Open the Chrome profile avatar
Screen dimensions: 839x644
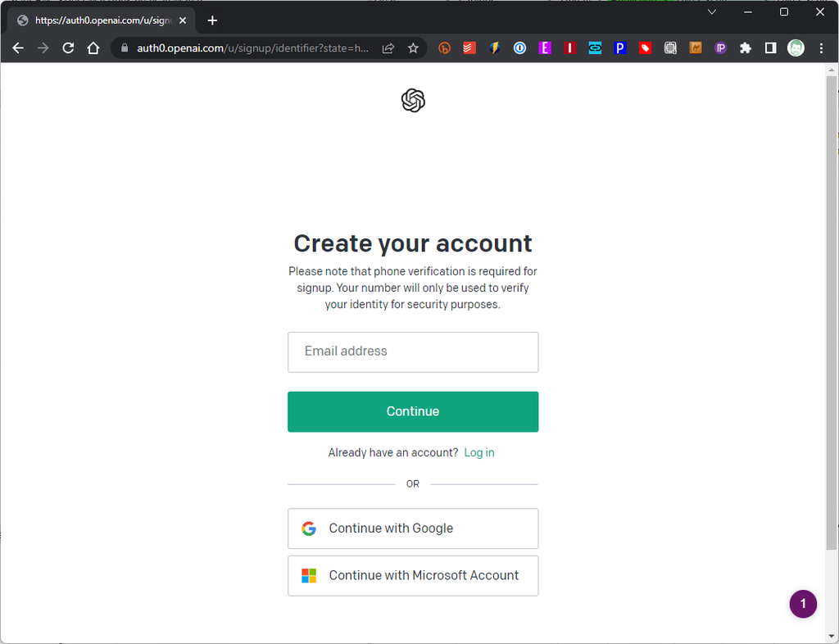tap(796, 48)
